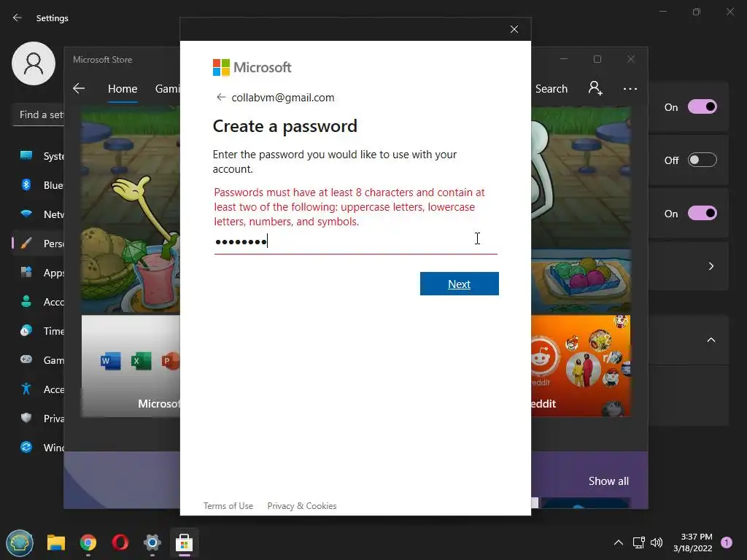Open the clock showing 3:37 PM
This screenshot has height=560, width=747.
(x=693, y=542)
